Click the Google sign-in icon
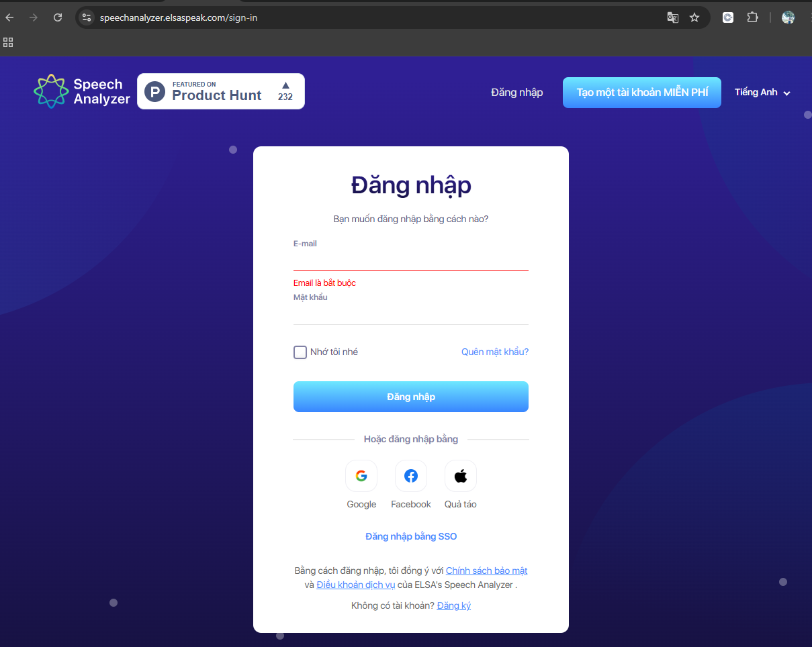The width and height of the screenshot is (812, 647). click(x=361, y=476)
